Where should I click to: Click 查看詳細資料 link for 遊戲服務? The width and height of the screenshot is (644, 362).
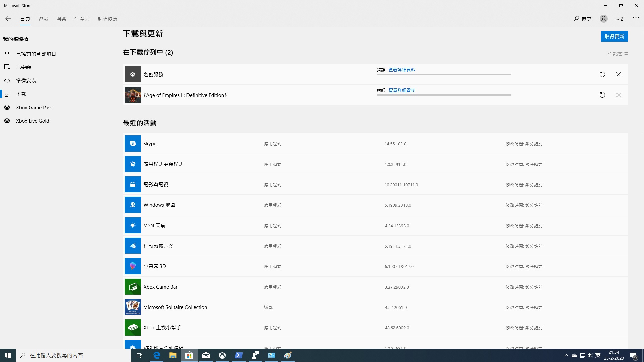(401, 70)
